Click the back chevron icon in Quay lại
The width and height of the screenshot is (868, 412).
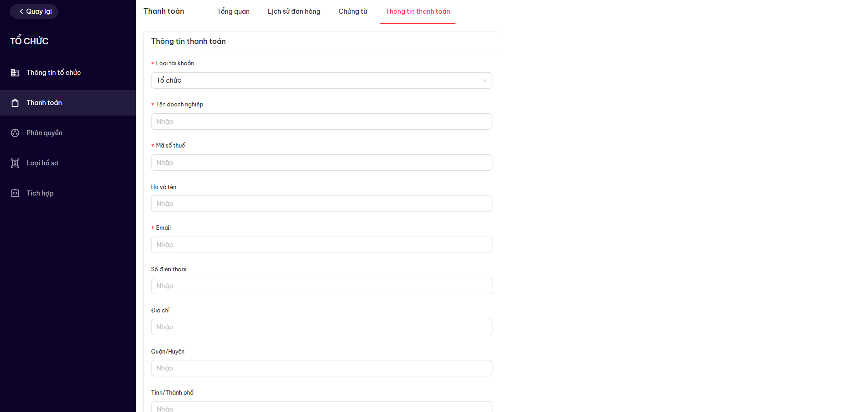tap(21, 11)
